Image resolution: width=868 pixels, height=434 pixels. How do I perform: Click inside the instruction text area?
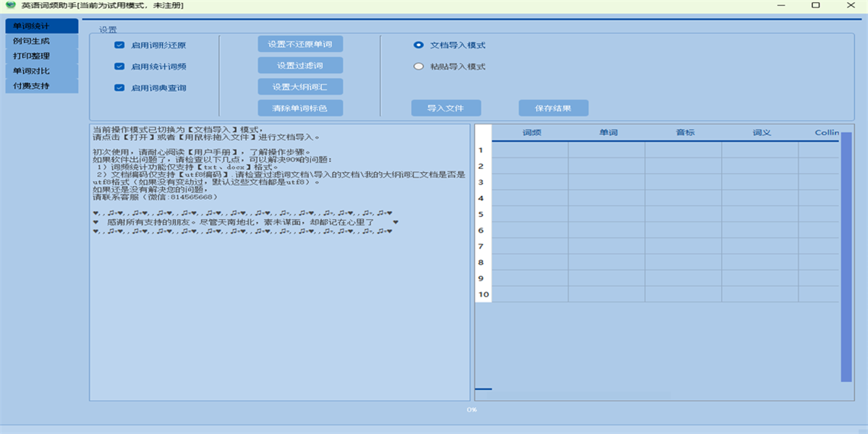coord(279,261)
